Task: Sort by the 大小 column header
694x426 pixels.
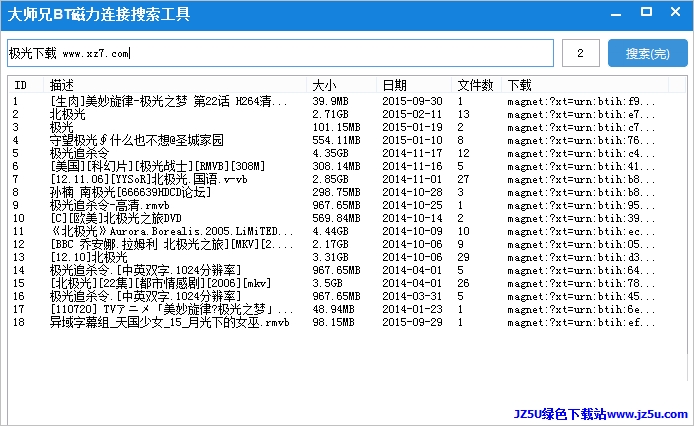Action: [341, 85]
